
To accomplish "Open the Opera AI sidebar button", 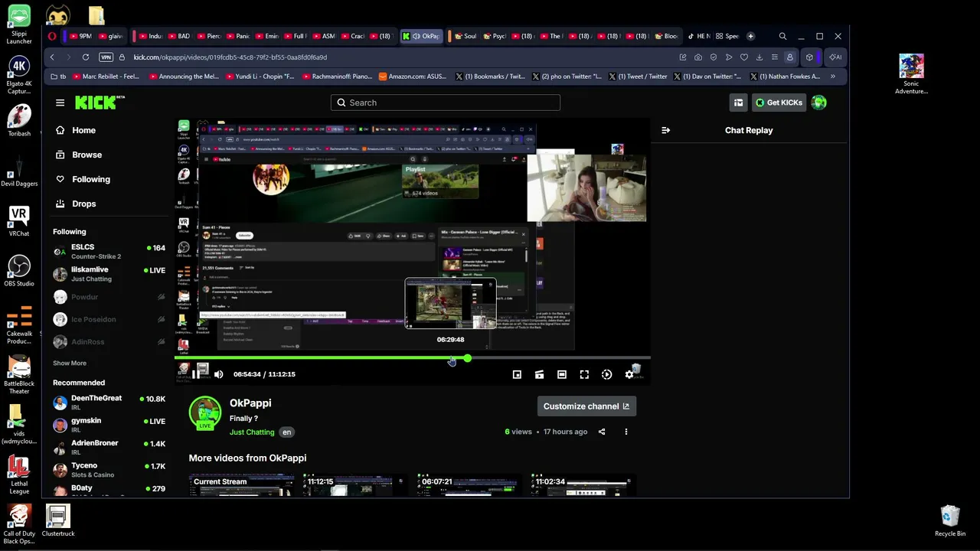I will [835, 57].
